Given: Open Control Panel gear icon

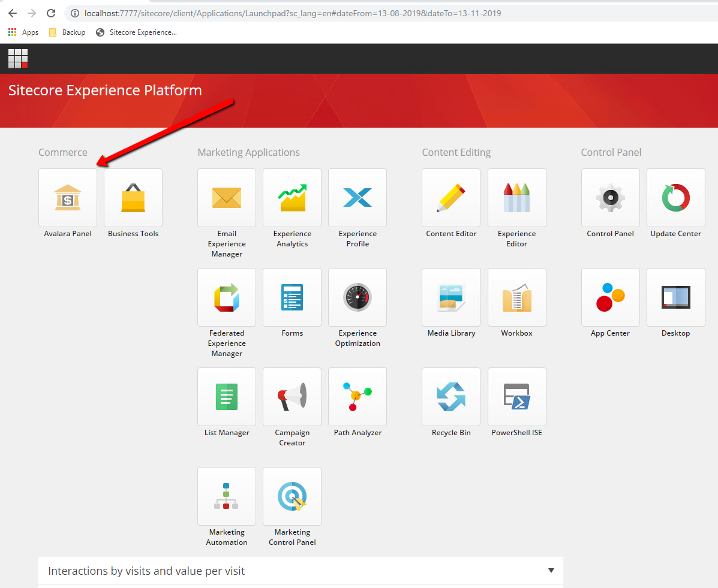Looking at the screenshot, I should click(611, 198).
